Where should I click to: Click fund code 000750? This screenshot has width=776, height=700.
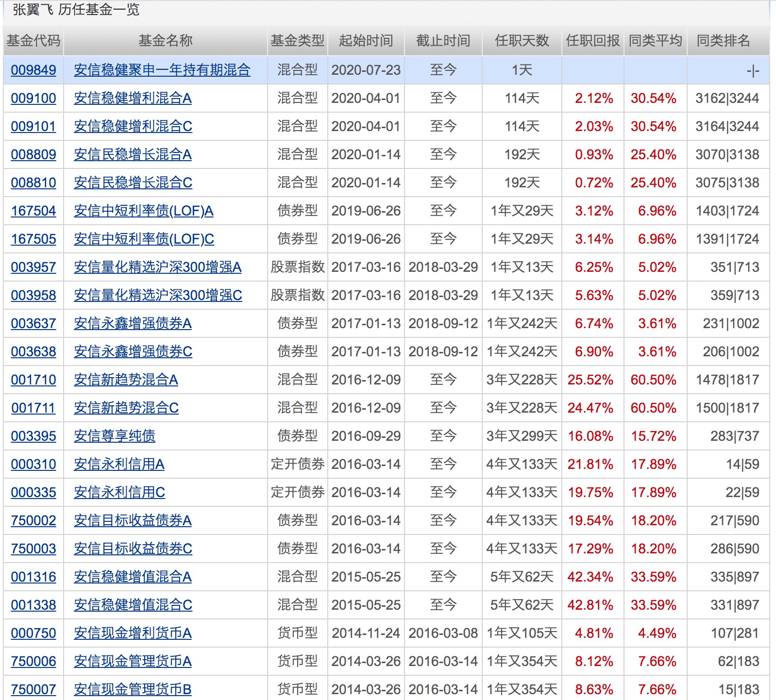[34, 633]
